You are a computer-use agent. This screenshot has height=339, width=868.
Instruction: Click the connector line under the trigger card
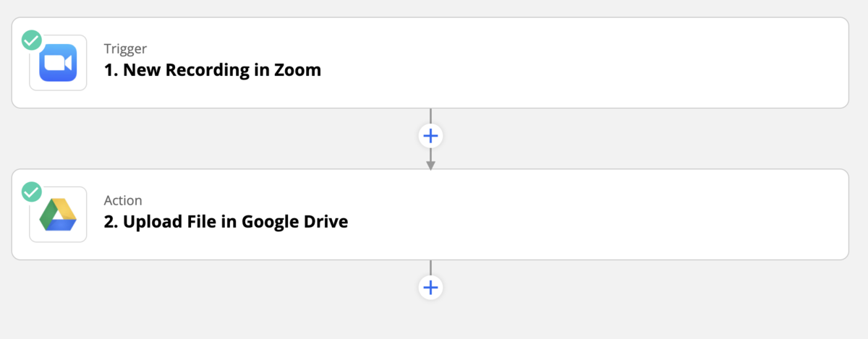tap(430, 116)
